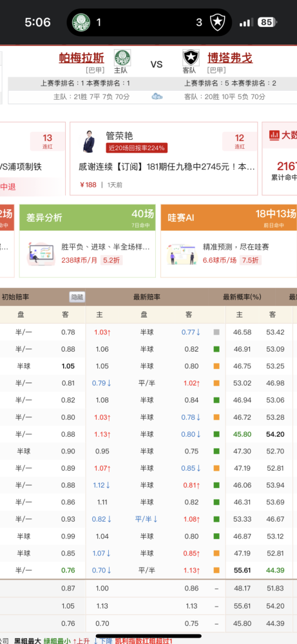Tap the Palmeiras crest in the Dynamic Island
The image size is (297, 644).
tap(81, 22)
